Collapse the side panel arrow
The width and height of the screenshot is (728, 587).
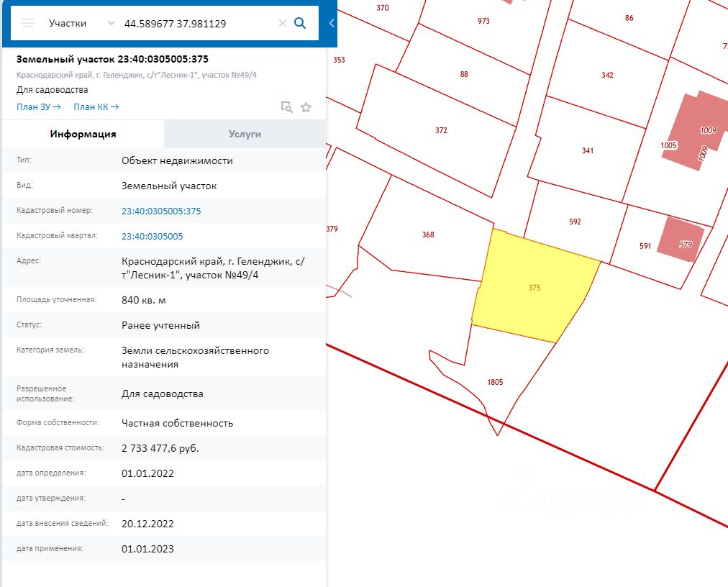[x=332, y=23]
